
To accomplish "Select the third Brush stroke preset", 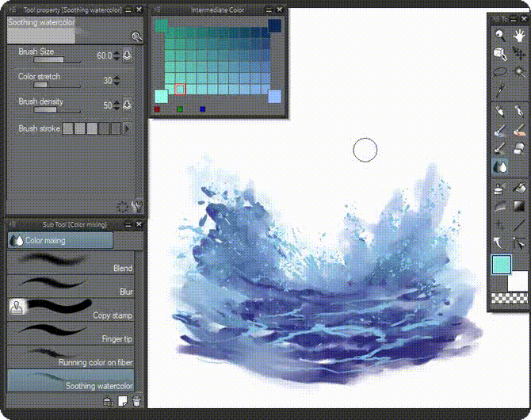I will pos(92,128).
